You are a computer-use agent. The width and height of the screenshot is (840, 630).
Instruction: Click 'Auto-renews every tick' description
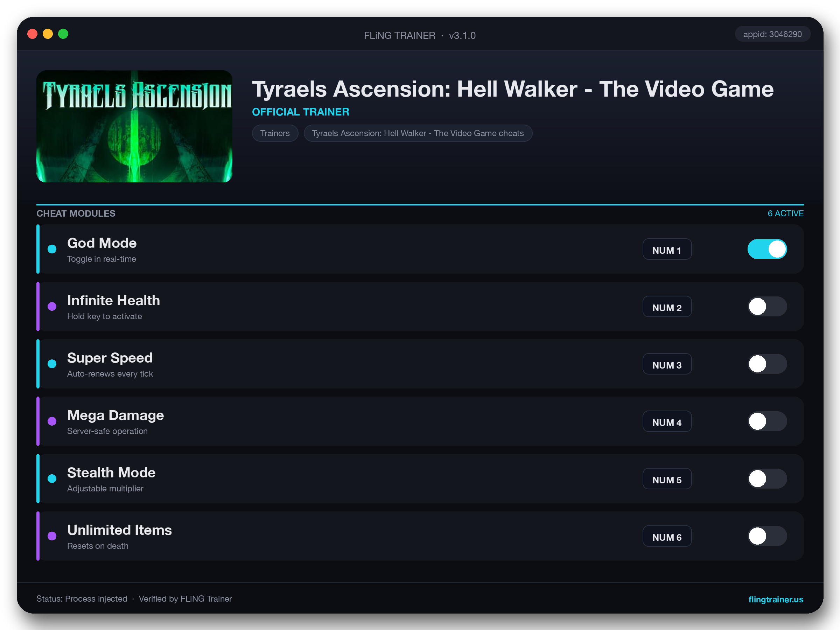tap(110, 374)
